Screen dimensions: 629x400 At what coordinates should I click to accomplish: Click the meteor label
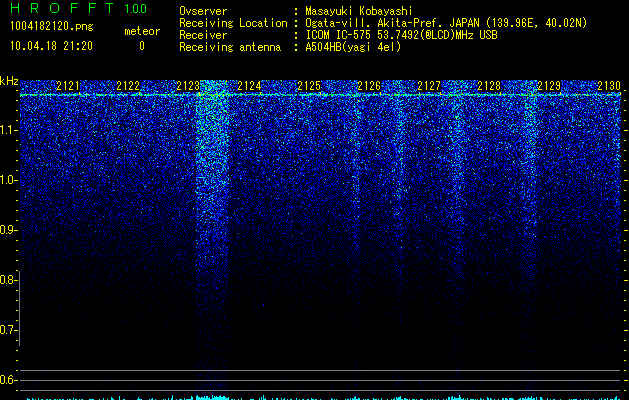click(x=142, y=31)
